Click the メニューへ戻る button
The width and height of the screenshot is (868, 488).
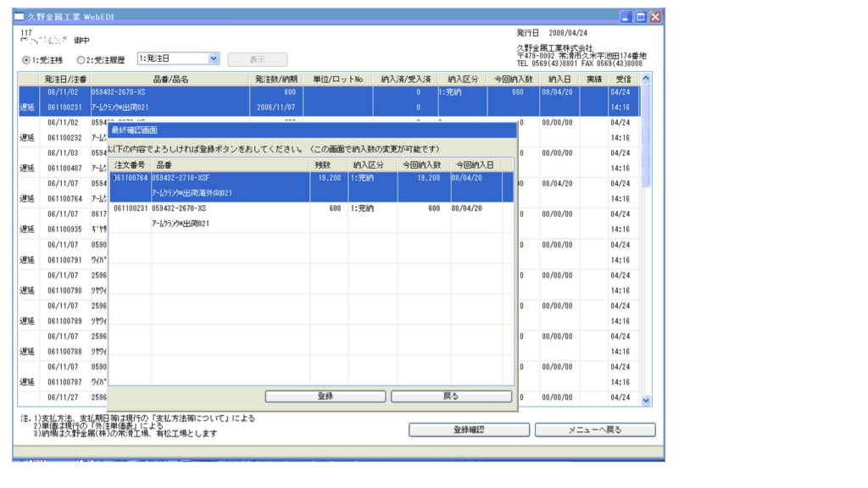point(594,430)
